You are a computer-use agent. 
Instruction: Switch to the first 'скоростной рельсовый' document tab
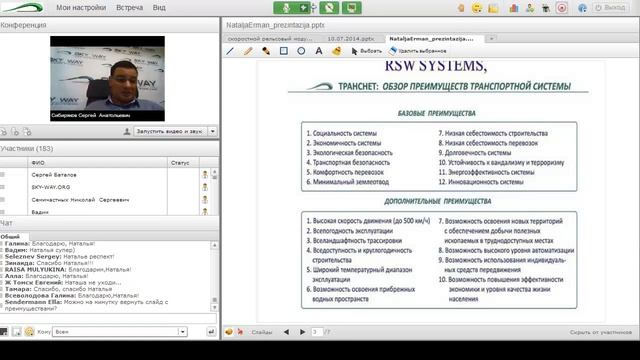(x=270, y=39)
